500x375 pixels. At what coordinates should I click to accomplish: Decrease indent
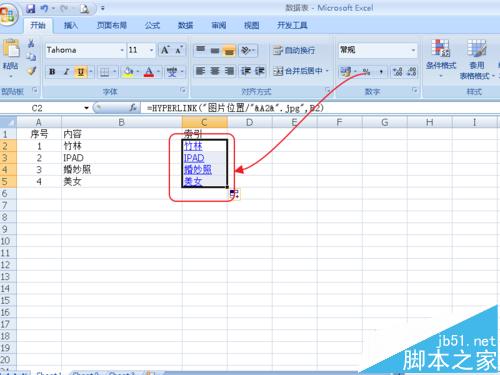point(246,71)
